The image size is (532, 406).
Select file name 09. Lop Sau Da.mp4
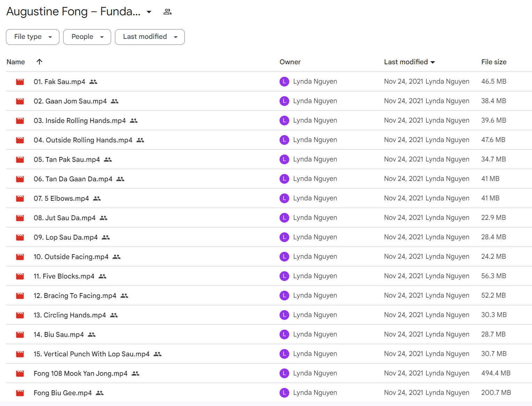[66, 237]
